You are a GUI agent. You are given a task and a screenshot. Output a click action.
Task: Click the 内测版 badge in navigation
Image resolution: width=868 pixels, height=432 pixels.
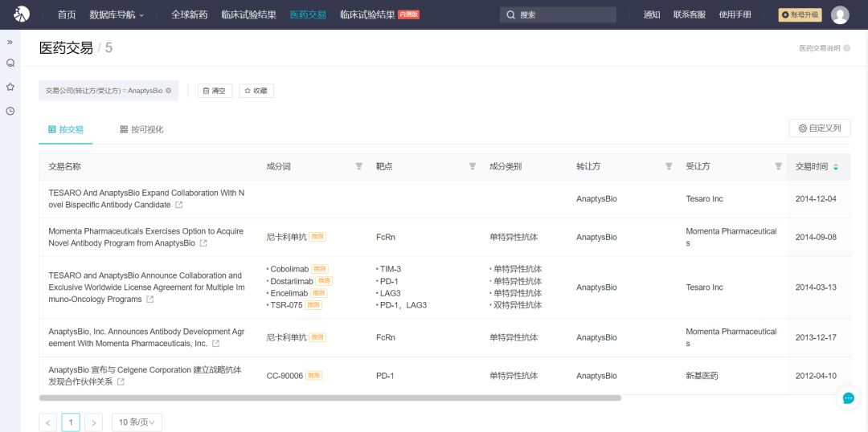408,15
